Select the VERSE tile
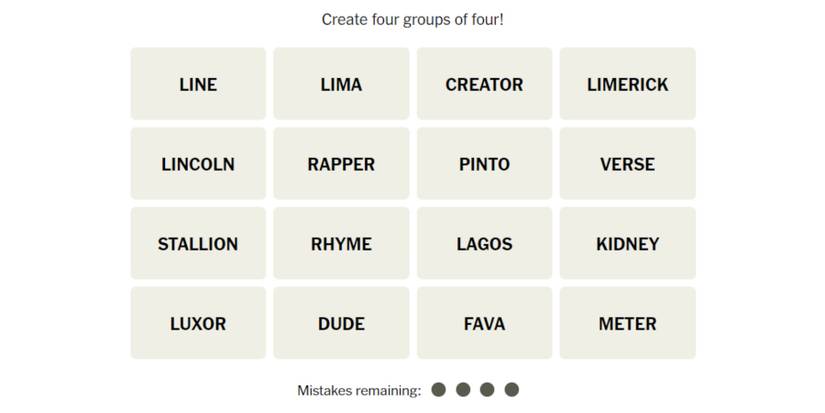The height and width of the screenshot is (413, 825). (x=627, y=164)
